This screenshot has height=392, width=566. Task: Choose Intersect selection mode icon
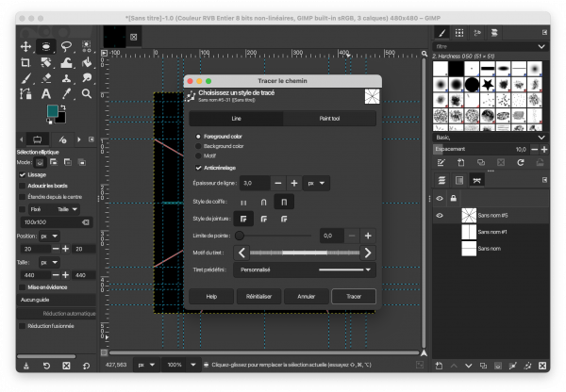(81, 162)
